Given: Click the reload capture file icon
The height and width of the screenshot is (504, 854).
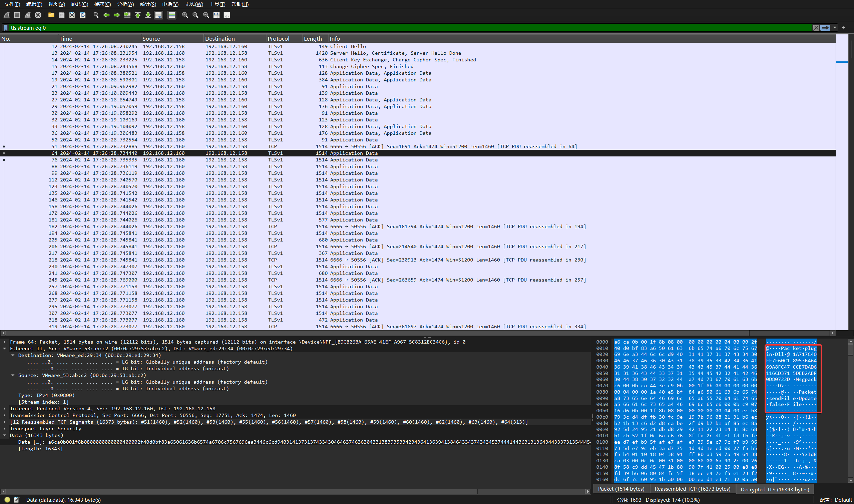Looking at the screenshot, I should [82, 15].
